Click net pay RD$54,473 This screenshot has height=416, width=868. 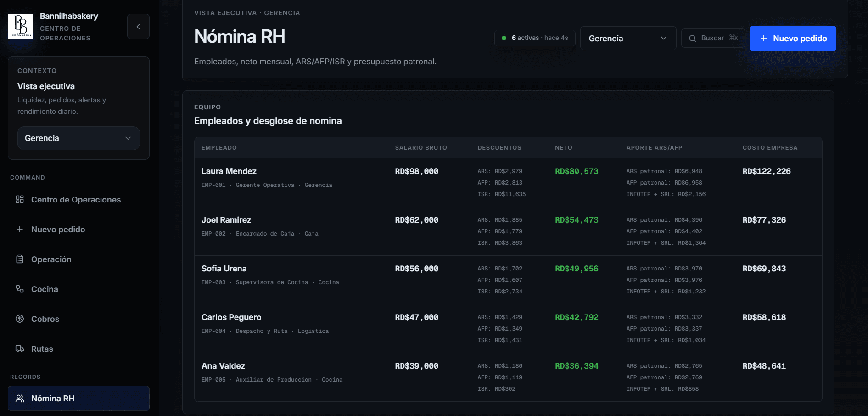[577, 220]
